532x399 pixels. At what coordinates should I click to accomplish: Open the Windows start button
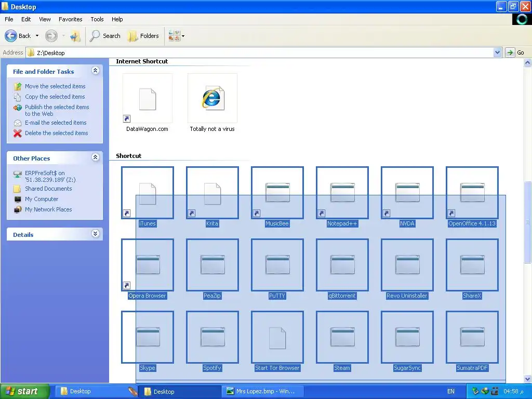tap(24, 392)
